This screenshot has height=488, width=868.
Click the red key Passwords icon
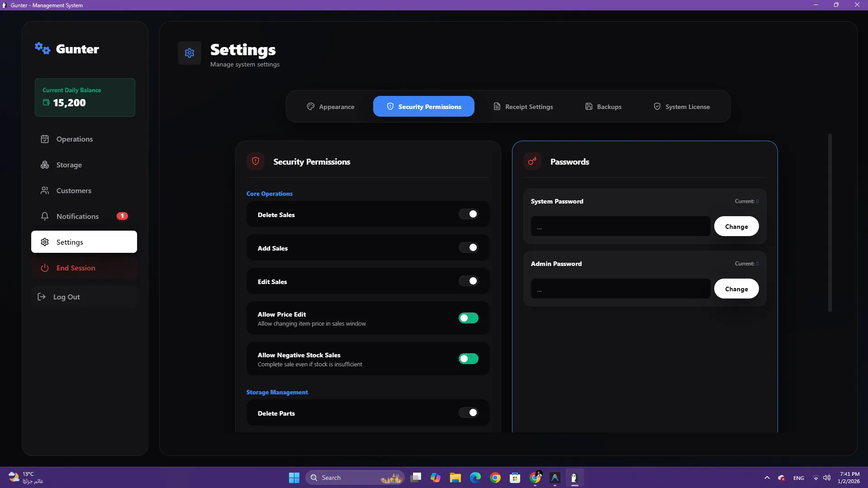click(532, 161)
